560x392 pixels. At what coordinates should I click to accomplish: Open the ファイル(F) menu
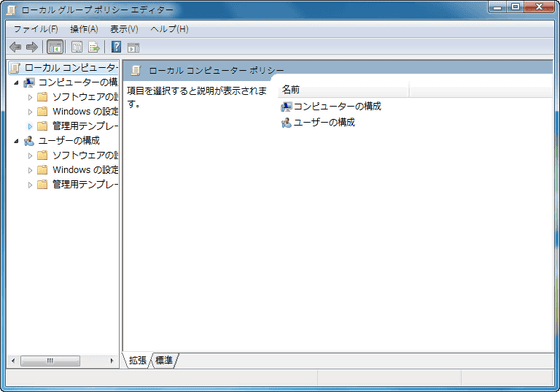tap(36, 29)
